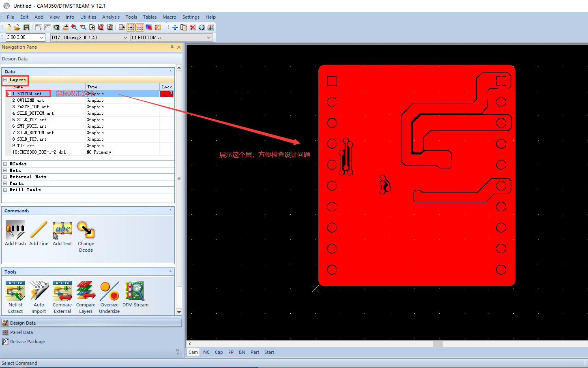Open the D17 Oblong Dcode dropdown

[x=126, y=37]
